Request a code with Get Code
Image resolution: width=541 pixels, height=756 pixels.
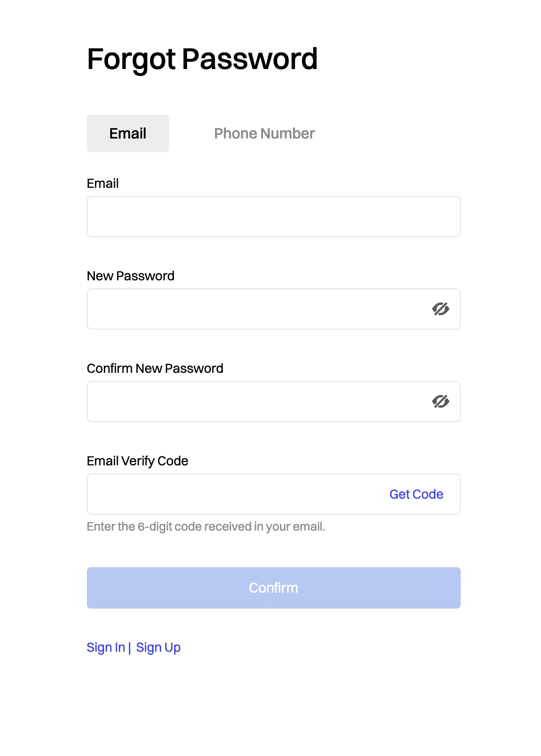pos(417,494)
